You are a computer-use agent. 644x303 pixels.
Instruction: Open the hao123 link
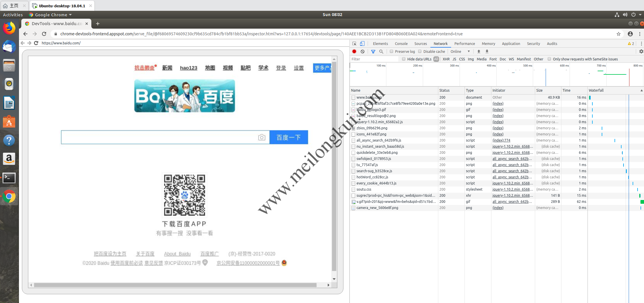189,68
